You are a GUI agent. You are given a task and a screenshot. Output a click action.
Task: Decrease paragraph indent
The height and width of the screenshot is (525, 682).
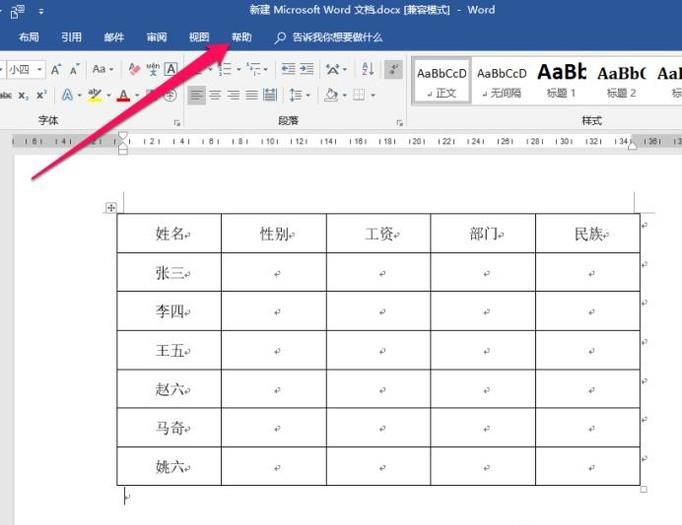pos(288,69)
